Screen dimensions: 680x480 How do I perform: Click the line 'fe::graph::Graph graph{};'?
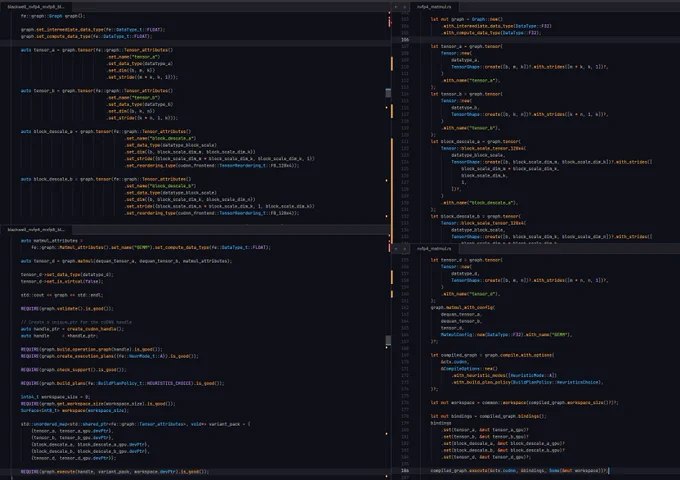pos(53,16)
